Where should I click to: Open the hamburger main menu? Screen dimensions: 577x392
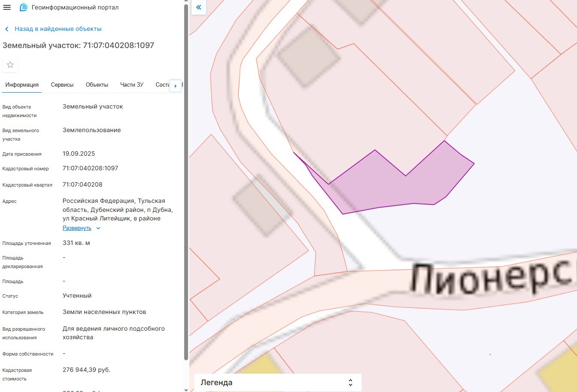click(x=7, y=7)
